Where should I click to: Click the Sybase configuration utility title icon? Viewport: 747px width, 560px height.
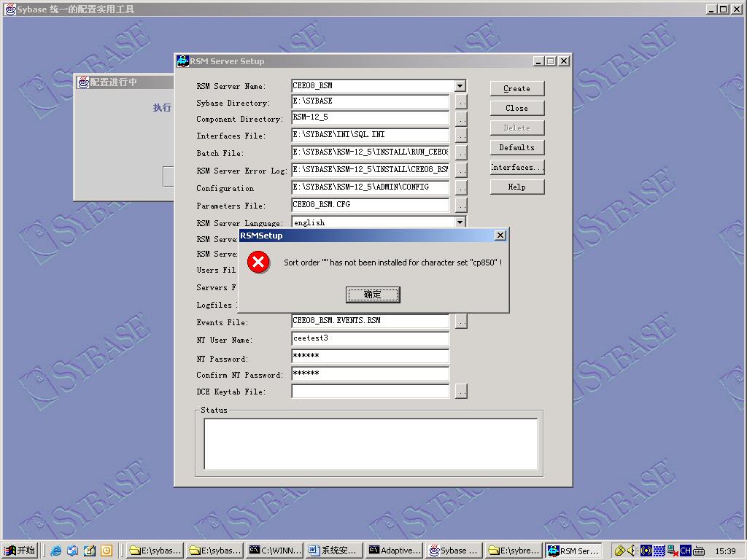point(10,9)
